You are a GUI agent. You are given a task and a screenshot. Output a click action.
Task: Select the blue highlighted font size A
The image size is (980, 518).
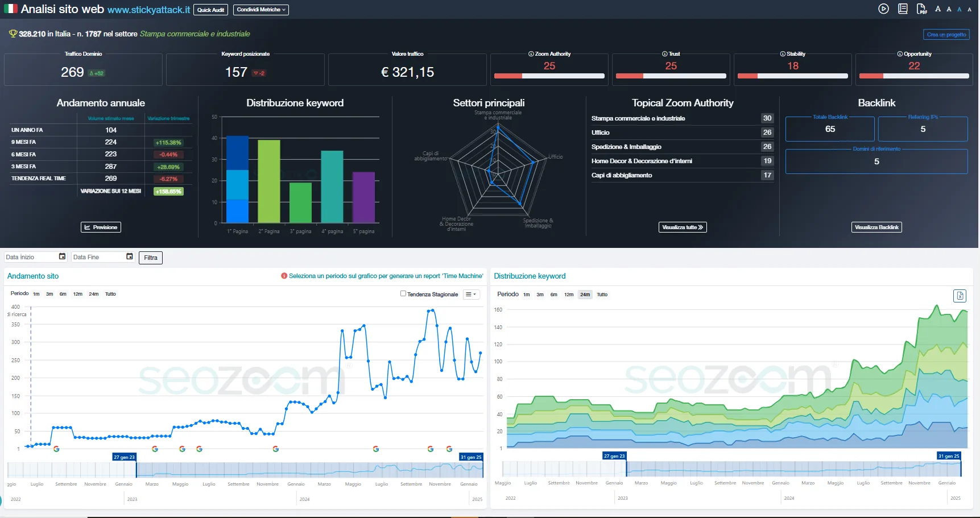960,10
